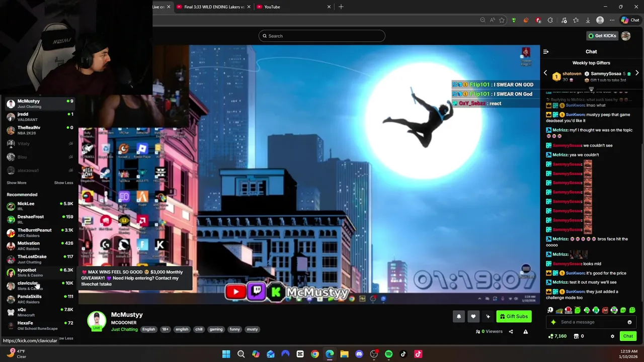Open HexaFe channel in the recommended list
This screenshot has width=644, height=362.
pos(39,326)
